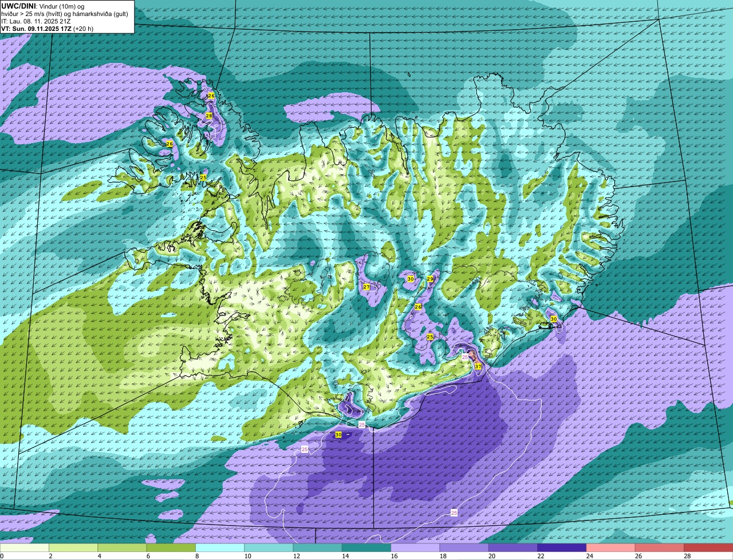
Task: Pick the 8–10 m/s light cyan legend swatch
Action: pyautogui.click(x=220, y=548)
